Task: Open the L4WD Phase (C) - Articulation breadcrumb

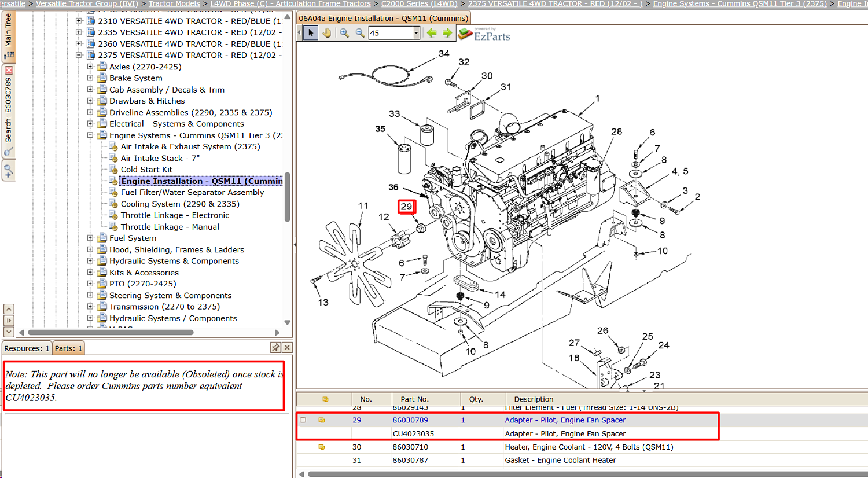Action: (x=290, y=3)
